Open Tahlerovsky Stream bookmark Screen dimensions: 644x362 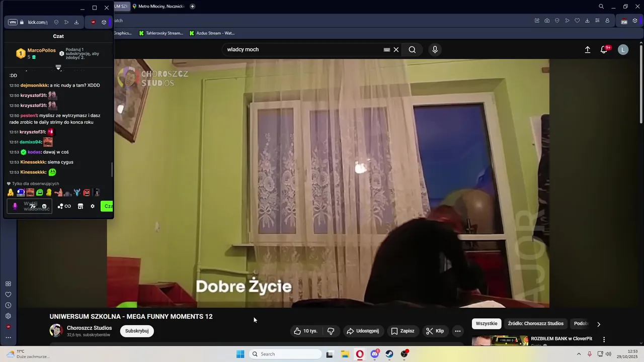coord(161,33)
